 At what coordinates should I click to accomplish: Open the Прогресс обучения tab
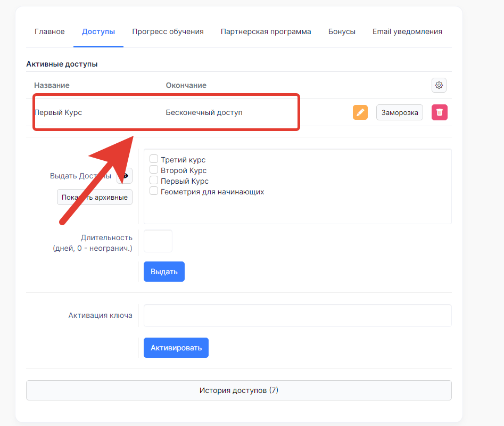(168, 31)
